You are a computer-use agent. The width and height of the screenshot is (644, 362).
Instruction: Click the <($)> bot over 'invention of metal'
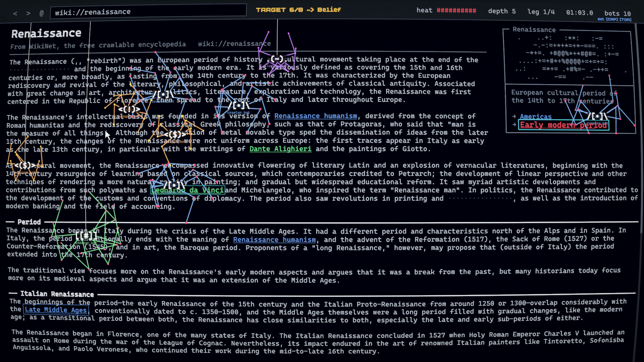[175, 135]
